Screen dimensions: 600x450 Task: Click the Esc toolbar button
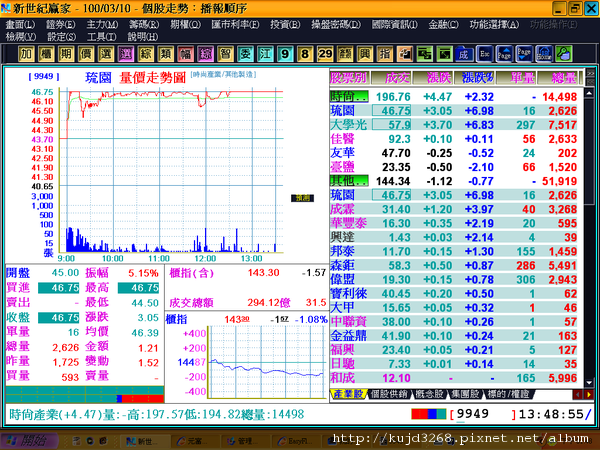484,54
